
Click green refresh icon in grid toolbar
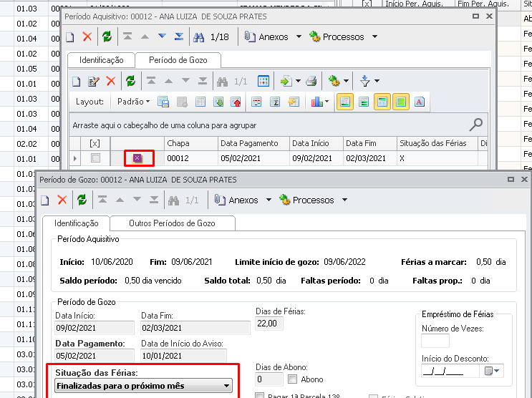click(130, 81)
